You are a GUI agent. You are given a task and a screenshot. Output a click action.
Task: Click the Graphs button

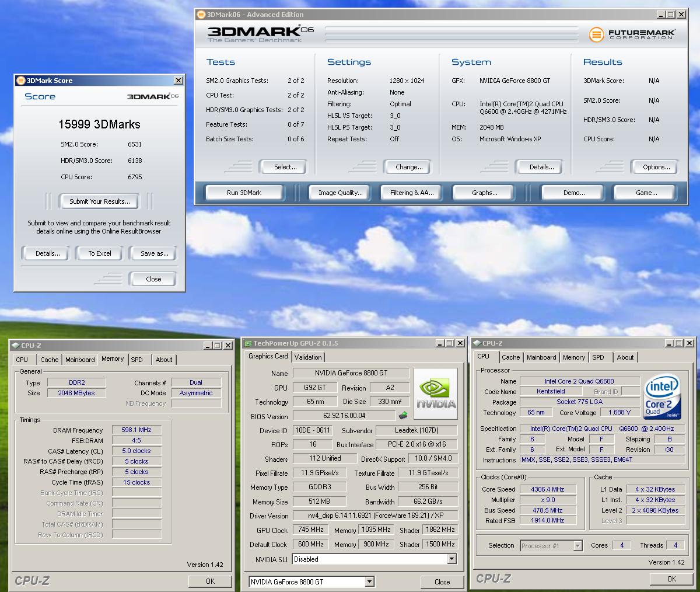tap(485, 193)
